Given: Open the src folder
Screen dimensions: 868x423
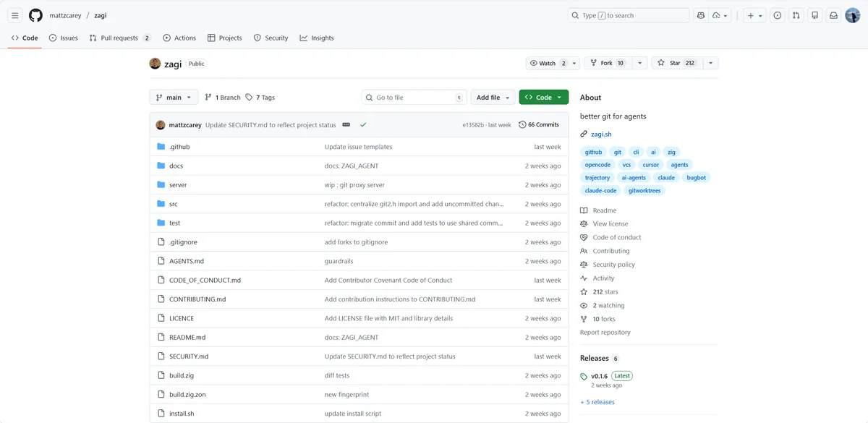Looking at the screenshot, I should click(x=174, y=204).
